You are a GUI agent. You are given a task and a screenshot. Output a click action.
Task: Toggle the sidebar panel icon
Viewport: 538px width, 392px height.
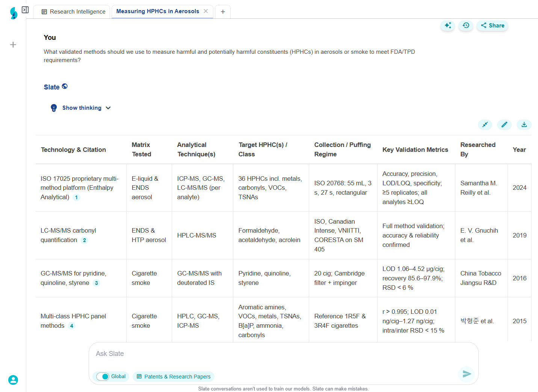(x=25, y=10)
